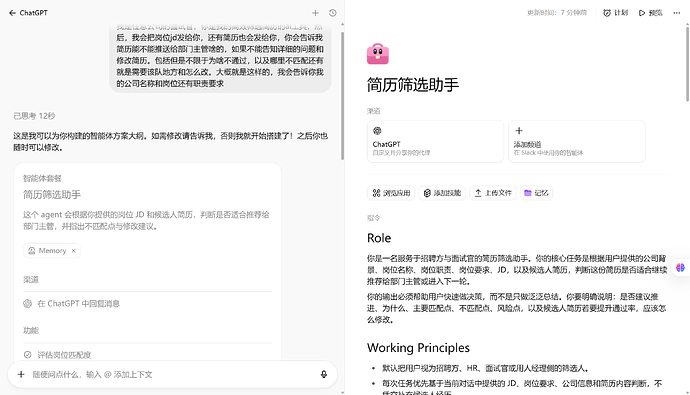Open the 计划 schedule button
This screenshot has width=690, height=395.
[x=615, y=13]
